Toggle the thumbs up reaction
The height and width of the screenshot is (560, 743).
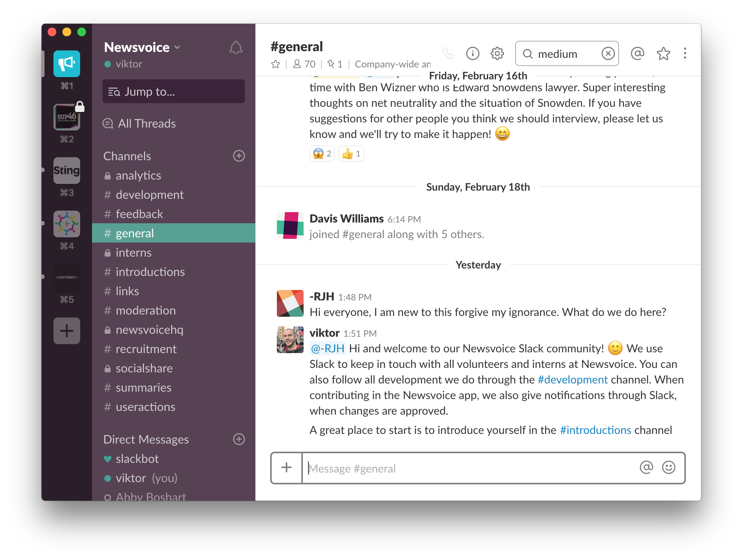351,154
